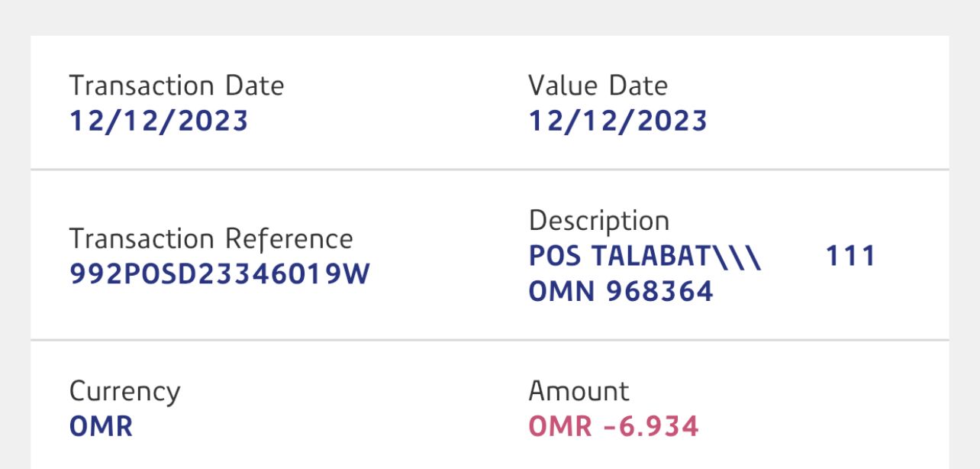
Task: Click the Amount label
Action: point(579,392)
